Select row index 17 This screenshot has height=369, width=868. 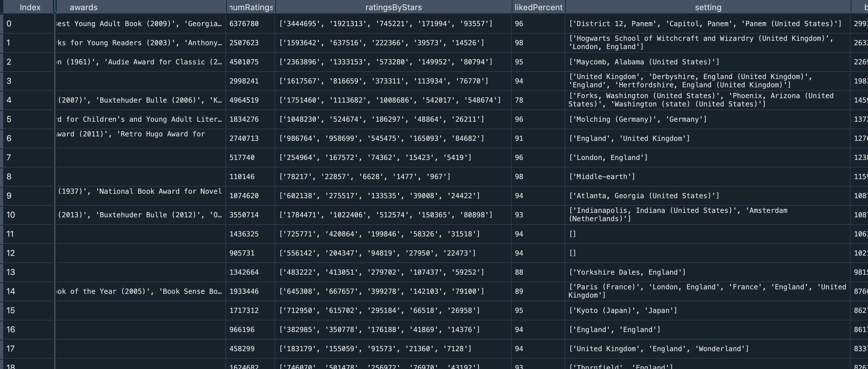click(x=11, y=348)
